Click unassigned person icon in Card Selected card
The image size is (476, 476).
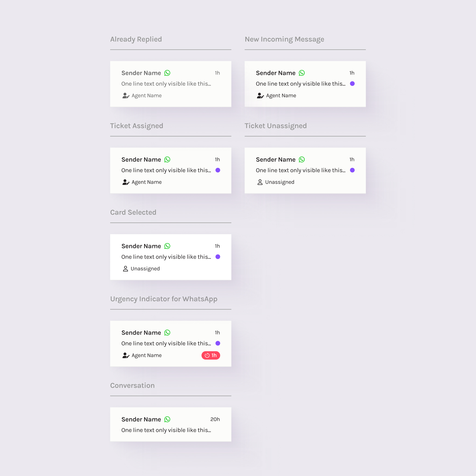click(125, 269)
